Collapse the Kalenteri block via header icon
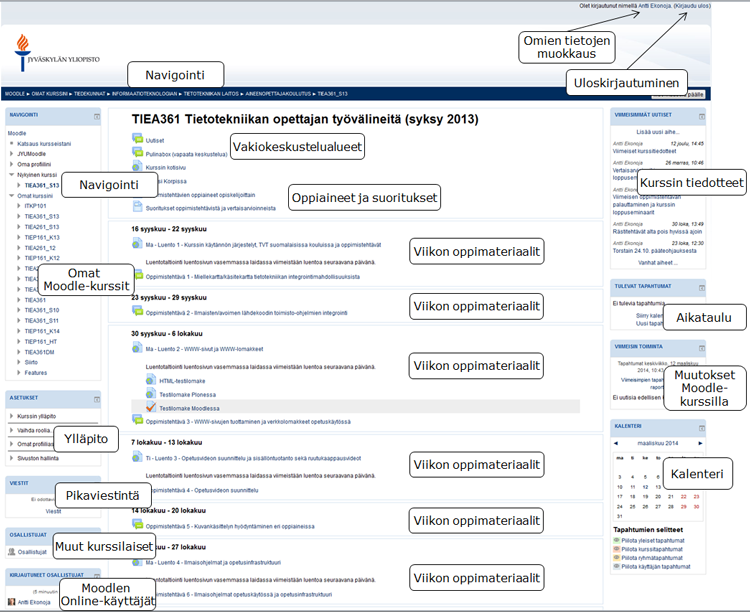This screenshot has width=750, height=612. tap(702, 428)
